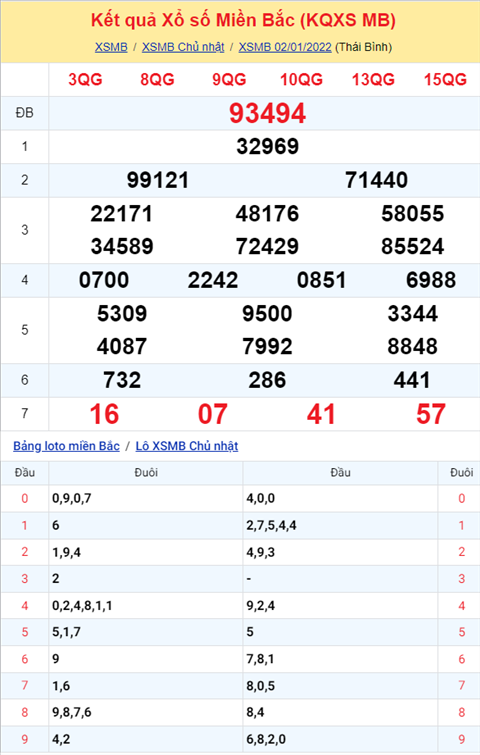Click left Đầu column header
Viewport: 480px width, 755px height.
[25, 473]
